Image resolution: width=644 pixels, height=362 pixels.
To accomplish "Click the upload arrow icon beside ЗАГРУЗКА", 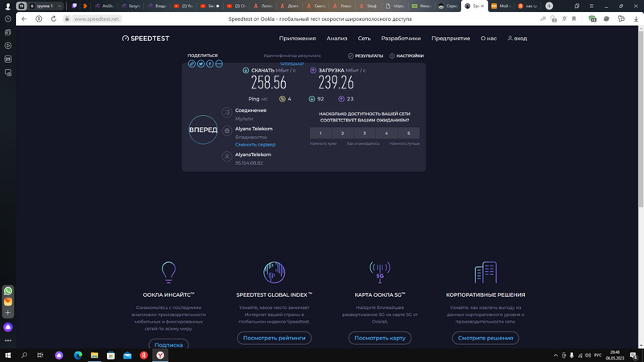I will point(313,70).
